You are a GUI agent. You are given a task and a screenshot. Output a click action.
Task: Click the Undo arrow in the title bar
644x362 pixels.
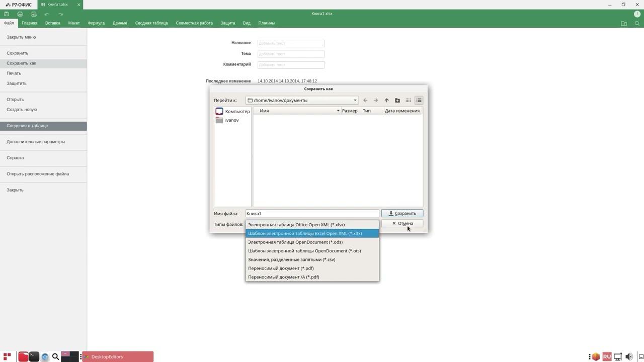coord(47,14)
